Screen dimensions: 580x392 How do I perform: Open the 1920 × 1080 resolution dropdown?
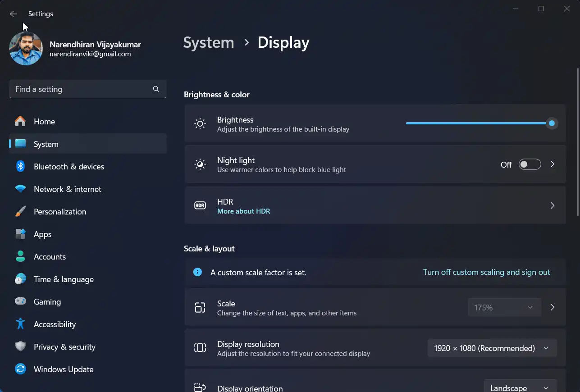(x=492, y=348)
